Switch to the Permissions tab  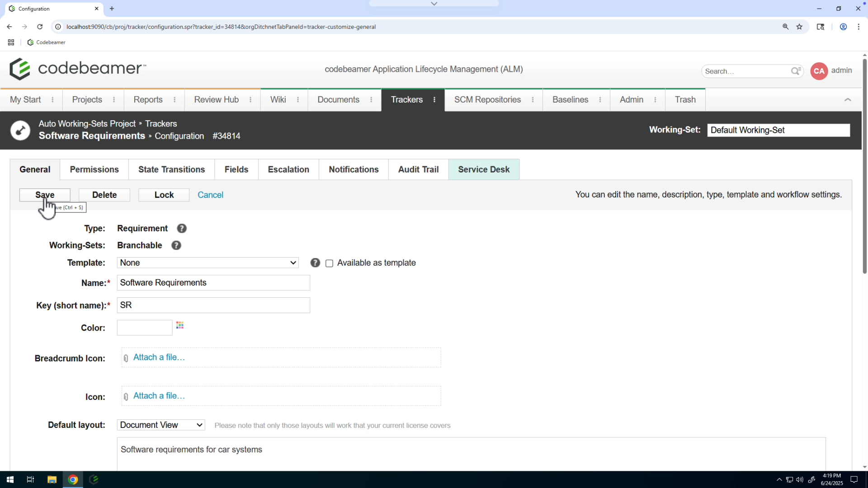(x=94, y=169)
